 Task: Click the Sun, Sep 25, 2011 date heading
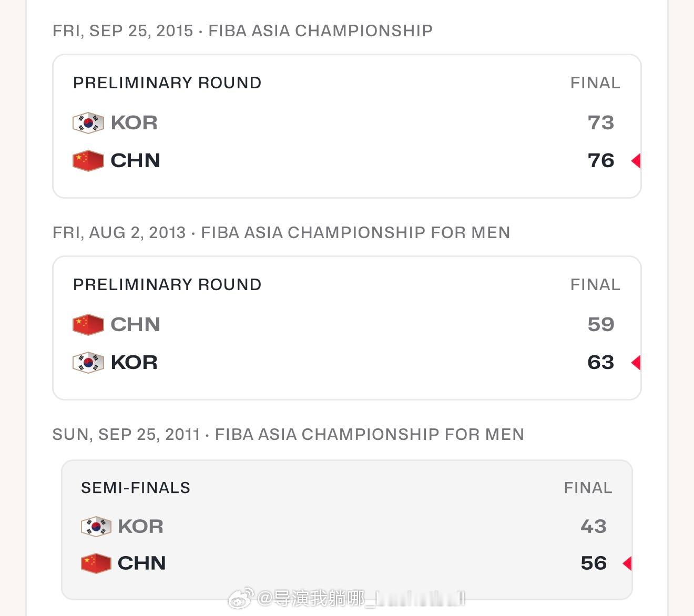[126, 434]
